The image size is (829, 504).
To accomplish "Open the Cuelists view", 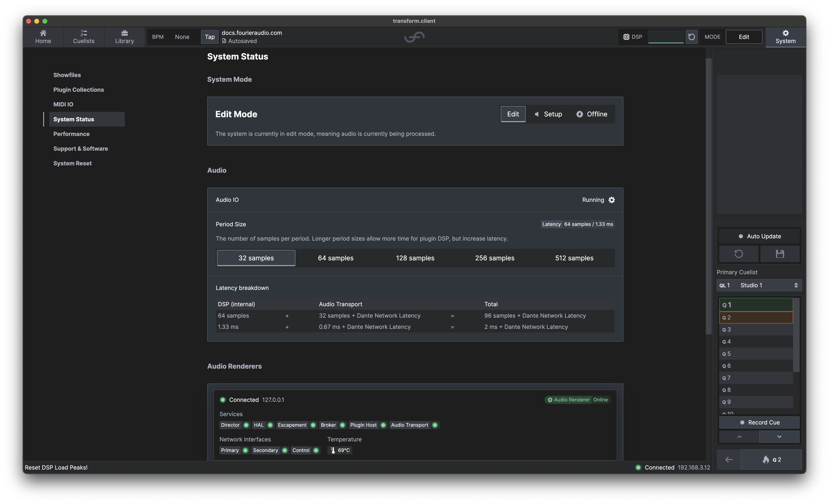I will pos(84,37).
